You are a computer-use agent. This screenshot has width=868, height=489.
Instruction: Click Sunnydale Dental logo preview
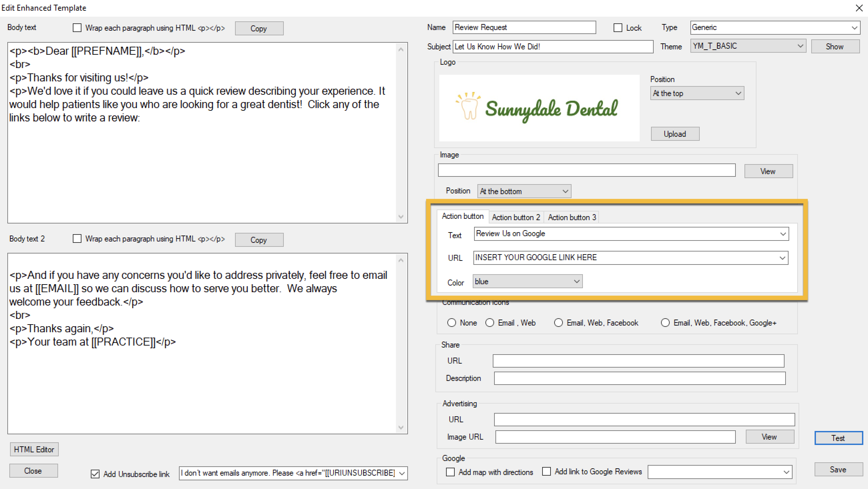coord(539,108)
